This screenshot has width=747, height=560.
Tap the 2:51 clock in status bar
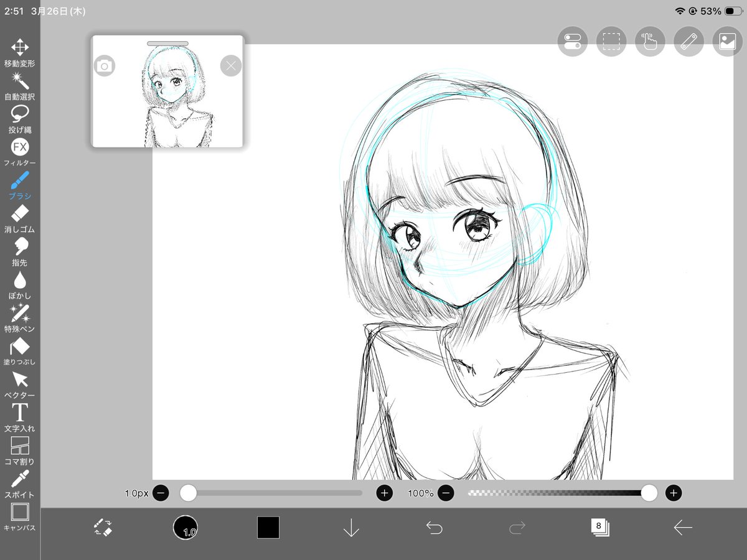pyautogui.click(x=14, y=11)
